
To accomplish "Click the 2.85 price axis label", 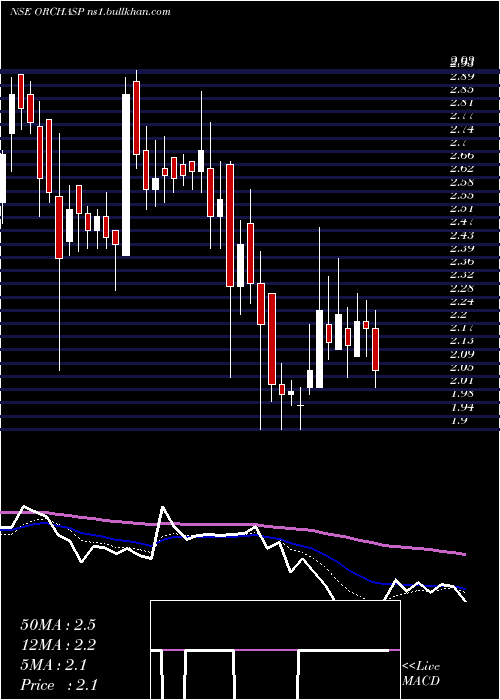I will click(462, 89).
